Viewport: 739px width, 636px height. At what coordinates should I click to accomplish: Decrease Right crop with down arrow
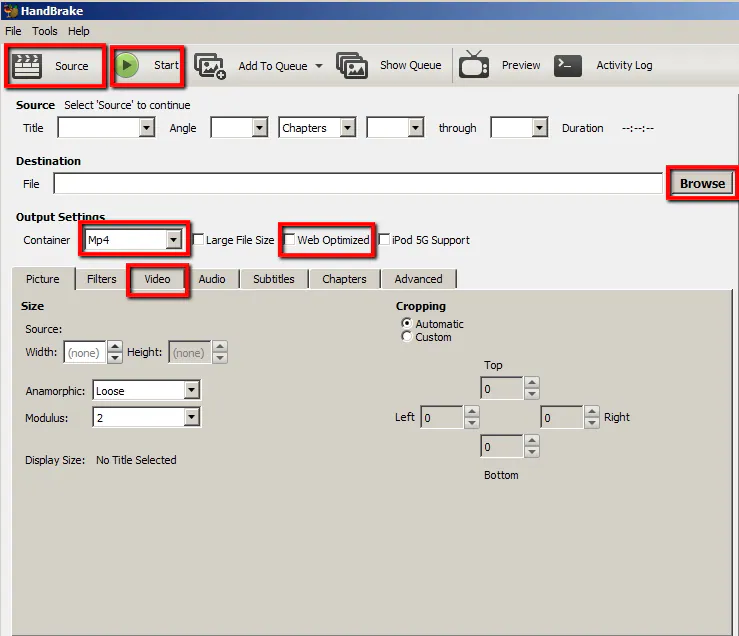point(591,422)
